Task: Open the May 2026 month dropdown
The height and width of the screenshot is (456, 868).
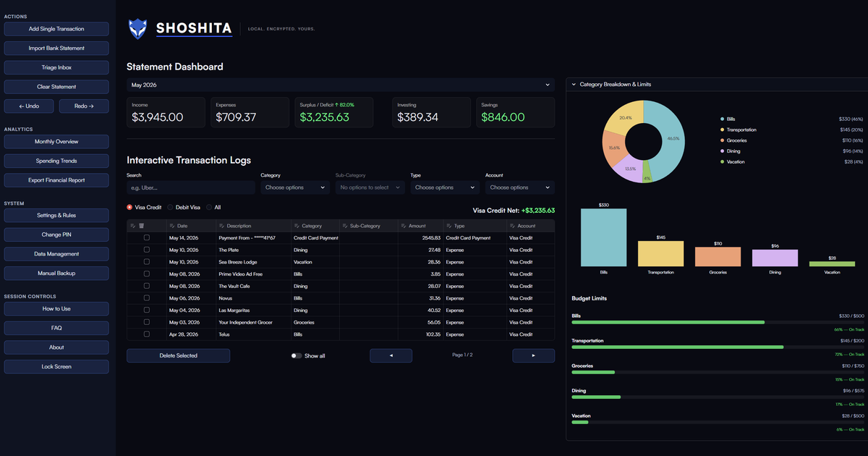Action: point(341,85)
